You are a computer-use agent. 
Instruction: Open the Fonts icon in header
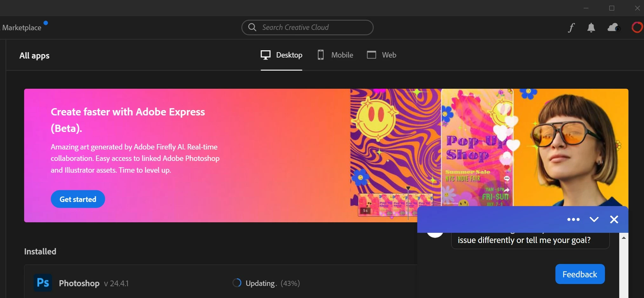571,28
